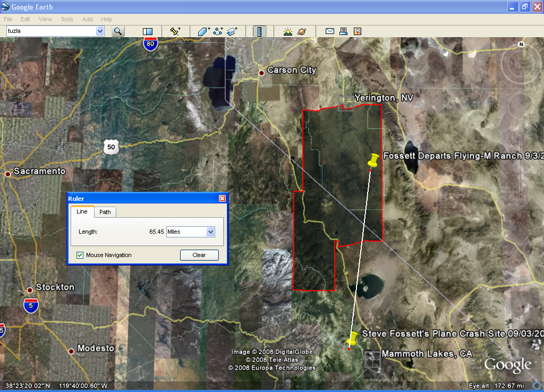Show sunlight across the landscape
Image resolution: width=544 pixels, height=392 pixels.
pos(287,31)
